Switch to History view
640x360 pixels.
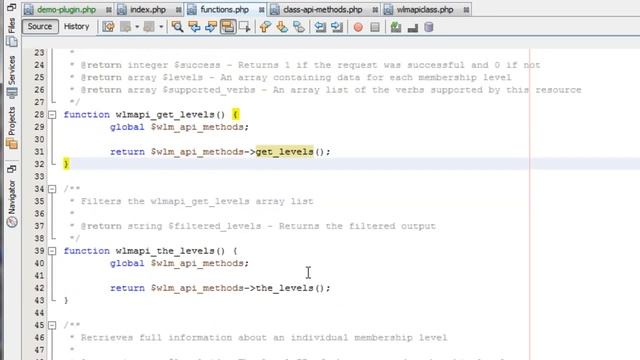(76, 27)
